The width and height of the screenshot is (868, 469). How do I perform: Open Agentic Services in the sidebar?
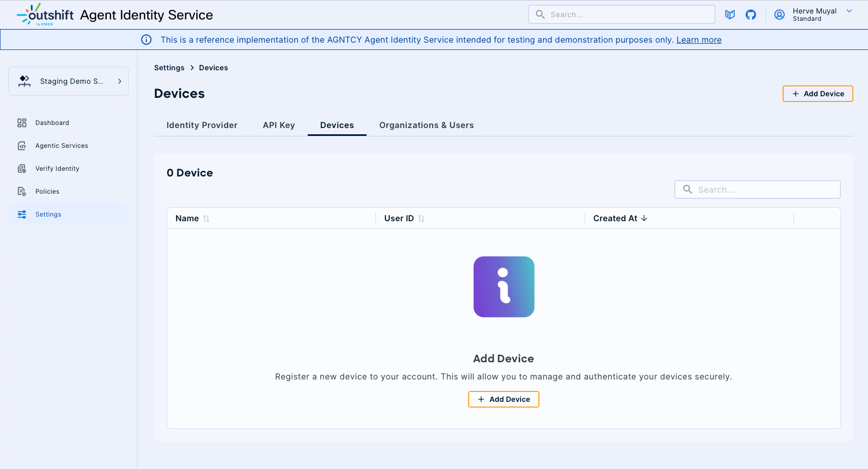[x=61, y=146]
